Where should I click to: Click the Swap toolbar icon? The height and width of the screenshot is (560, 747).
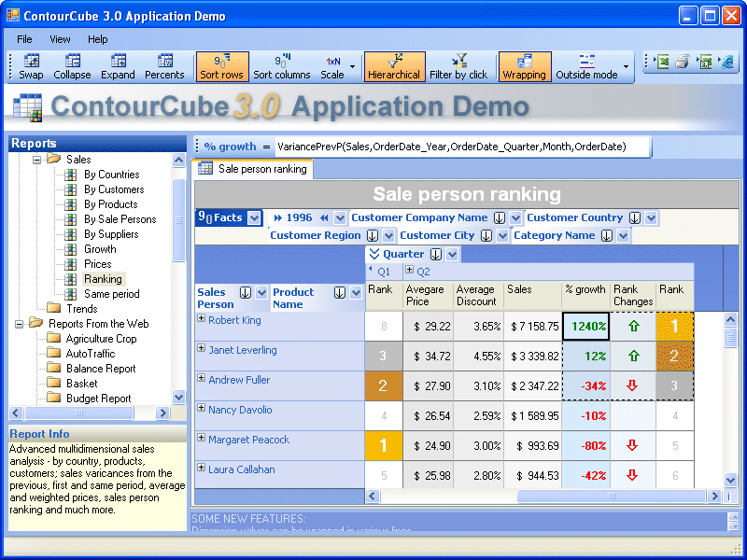click(x=32, y=61)
